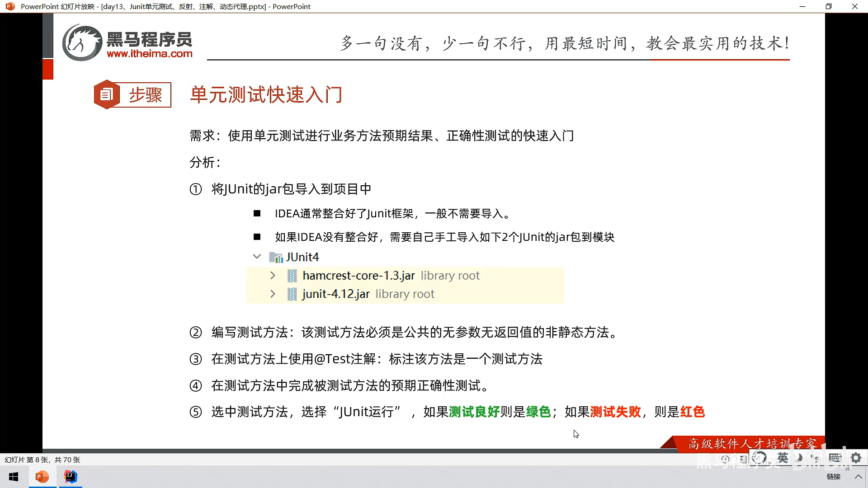Click the 步骤 document icon badge

pos(107,94)
